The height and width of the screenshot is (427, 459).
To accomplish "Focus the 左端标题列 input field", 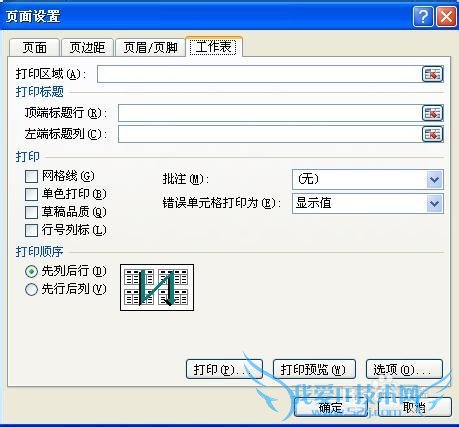I will point(270,134).
